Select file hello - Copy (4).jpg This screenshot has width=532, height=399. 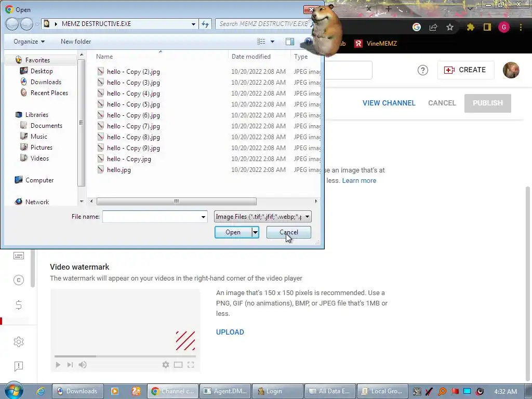pos(133,94)
